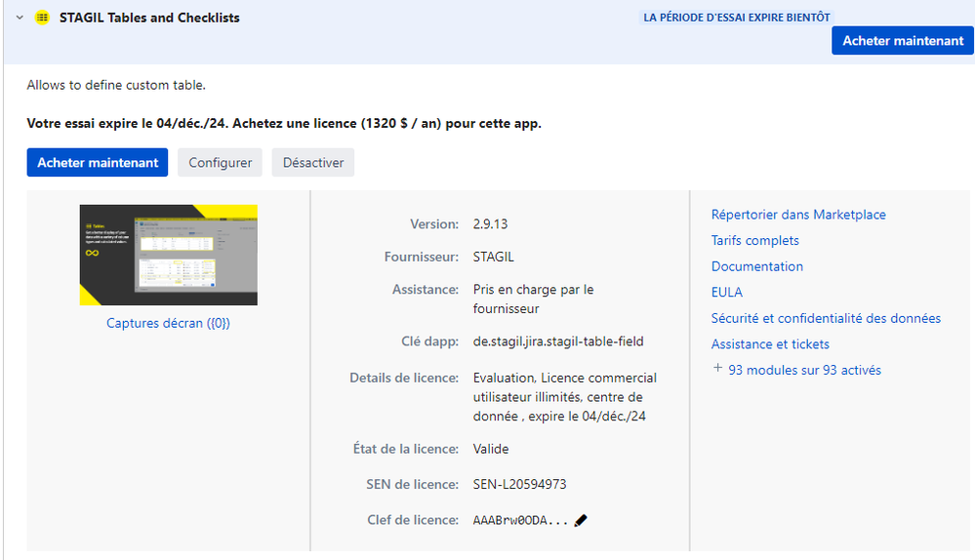Select the license state Valide
Screen dimensions: 975x560
pos(491,449)
